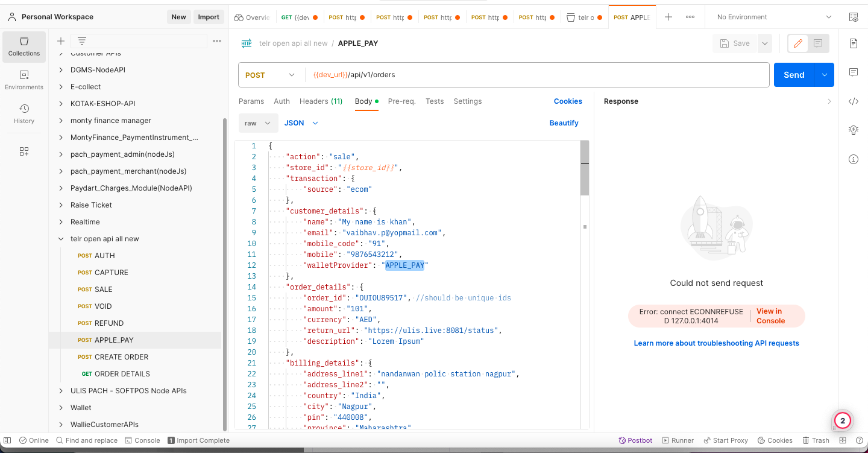Switch to the Pre-req. tab
This screenshot has width=868, height=453.
point(401,101)
